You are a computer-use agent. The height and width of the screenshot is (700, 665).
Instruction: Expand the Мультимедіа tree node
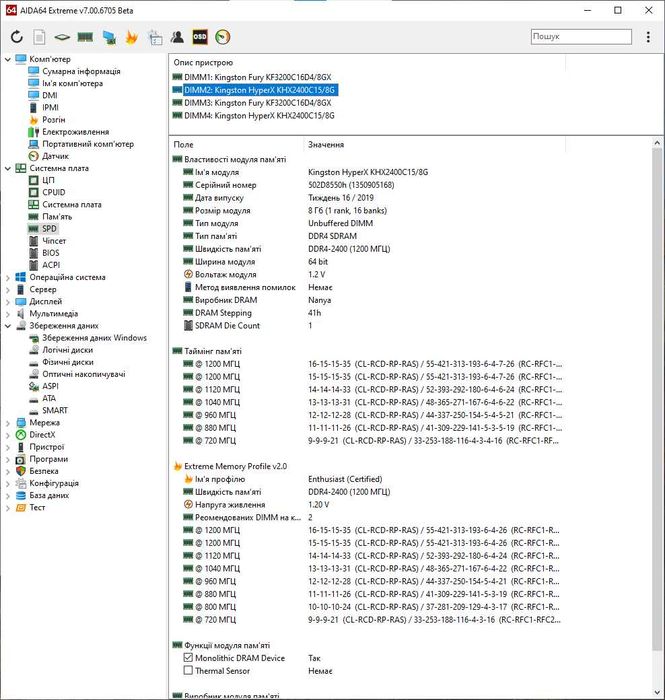7,314
